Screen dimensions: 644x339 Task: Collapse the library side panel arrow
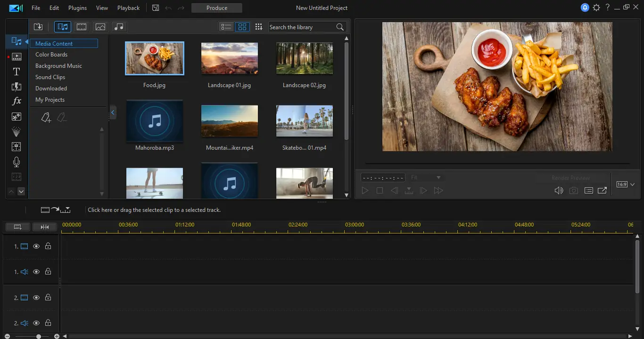[x=113, y=112]
